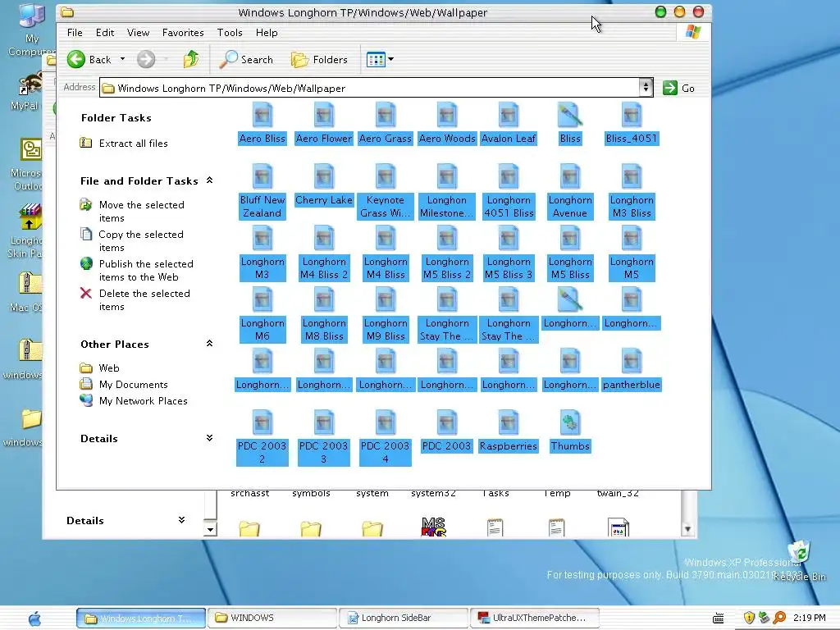Select the PDC 2003 2 file
The height and width of the screenshot is (630, 840).
pos(262,438)
